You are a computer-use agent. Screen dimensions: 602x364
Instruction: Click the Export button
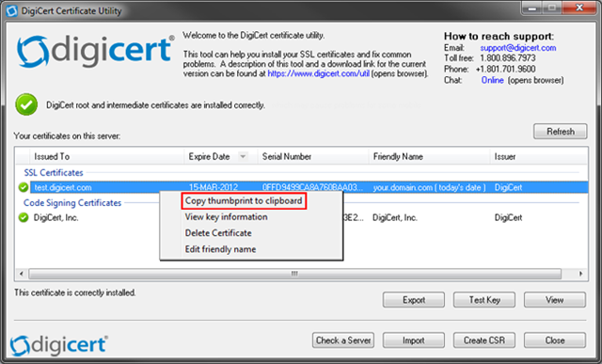pos(414,300)
